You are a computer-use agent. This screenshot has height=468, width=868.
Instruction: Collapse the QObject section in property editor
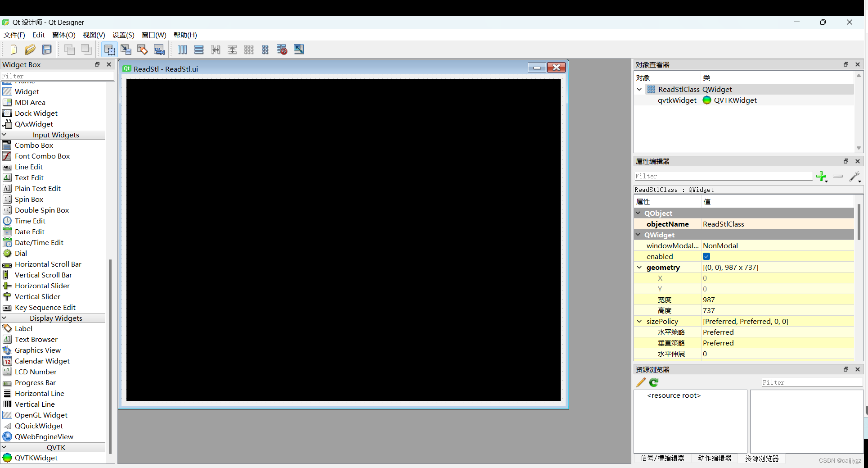coord(639,213)
